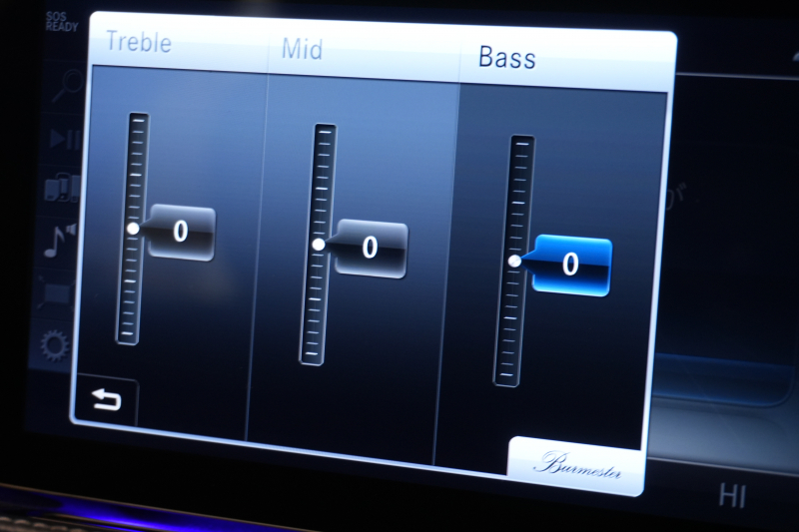799x532 pixels.
Task: Tap the Mid value 0 label
Action: pos(370,249)
